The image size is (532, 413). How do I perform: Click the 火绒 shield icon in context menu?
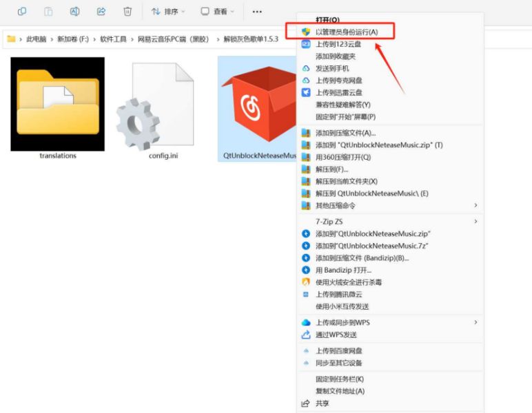tap(306, 282)
